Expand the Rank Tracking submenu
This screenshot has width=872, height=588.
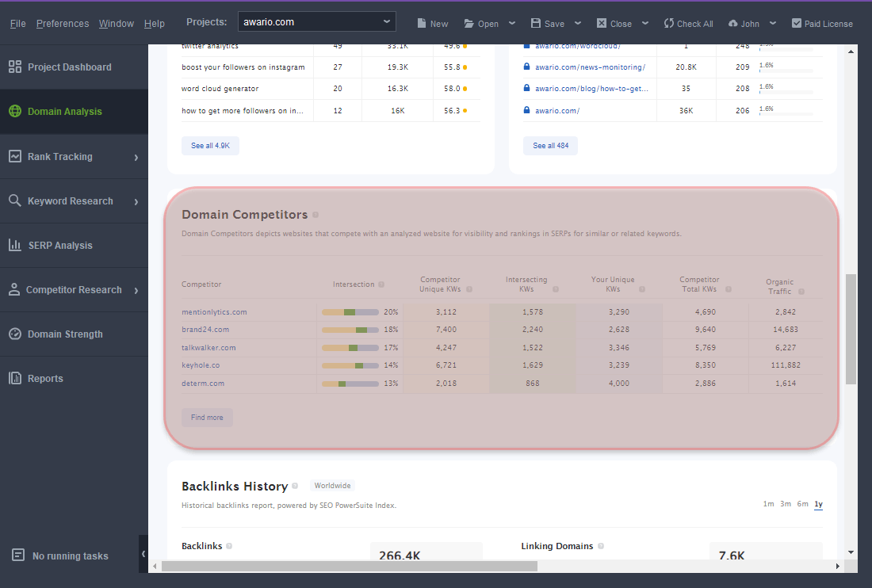pyautogui.click(x=136, y=157)
